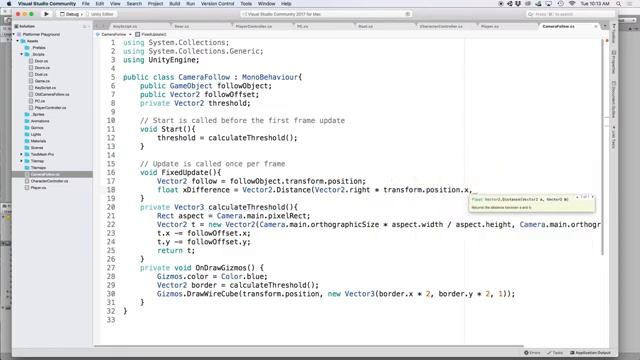The image size is (640, 360).
Task: Open the View menu
Action: 115,4
